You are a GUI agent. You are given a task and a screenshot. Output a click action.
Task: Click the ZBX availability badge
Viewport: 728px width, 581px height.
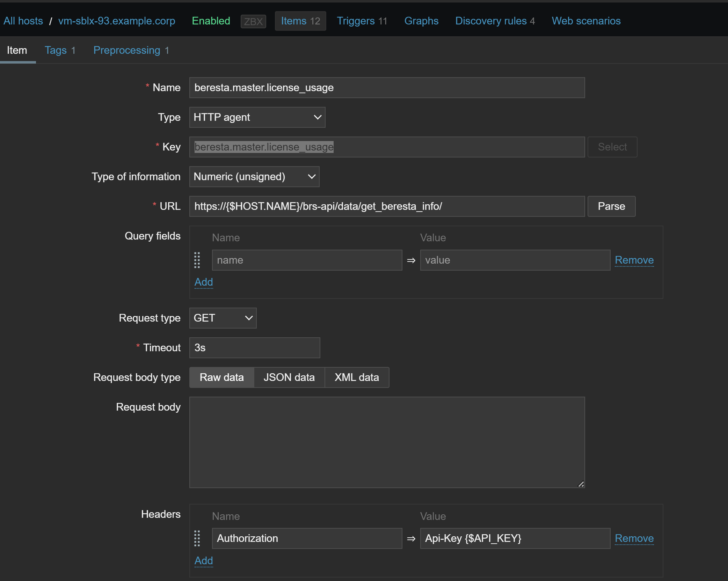253,21
